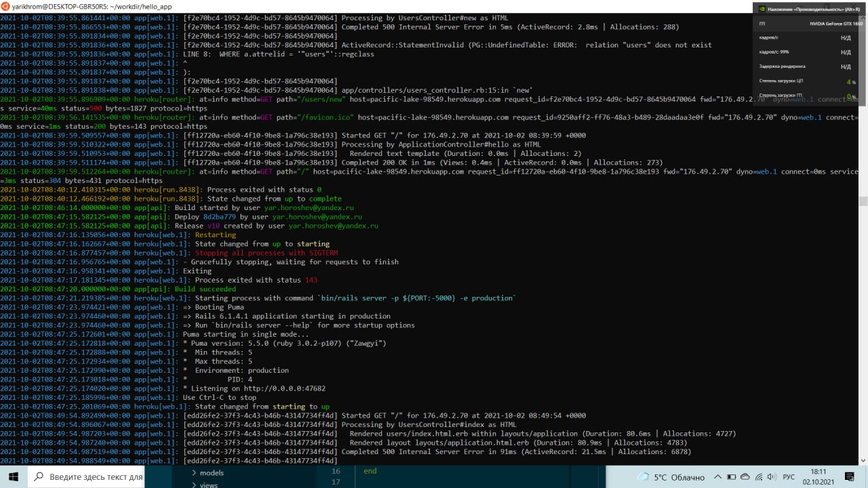Screen dimensions: 868x488
Task: Click 'Use Ctrl-C to stop' line
Action: pos(221,397)
